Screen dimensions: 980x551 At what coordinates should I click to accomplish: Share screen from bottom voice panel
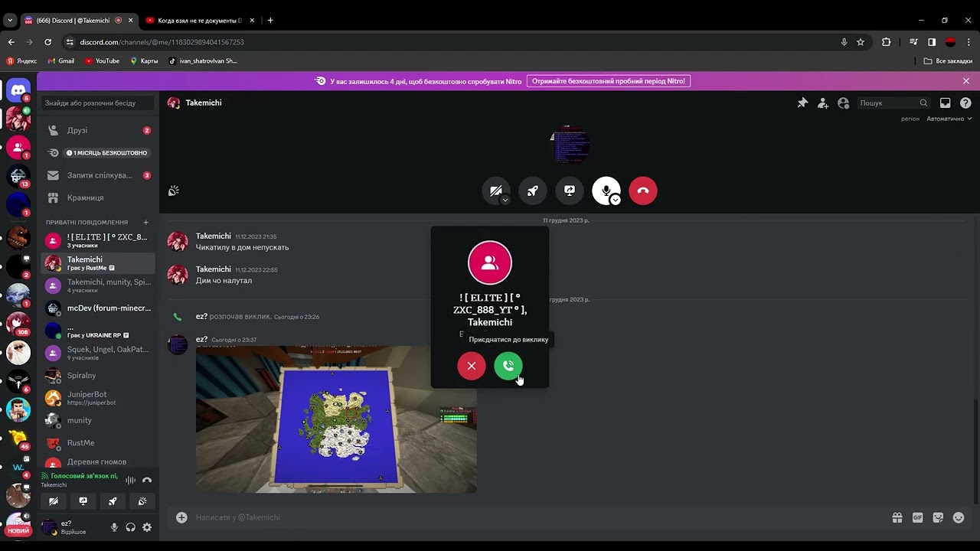[x=83, y=501]
